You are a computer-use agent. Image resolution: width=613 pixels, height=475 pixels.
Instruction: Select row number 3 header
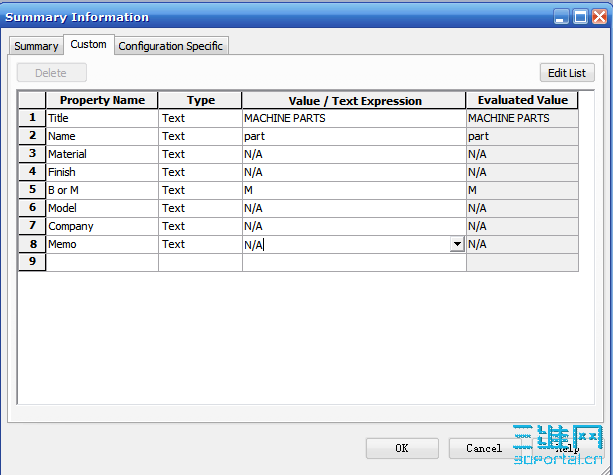[32, 154]
